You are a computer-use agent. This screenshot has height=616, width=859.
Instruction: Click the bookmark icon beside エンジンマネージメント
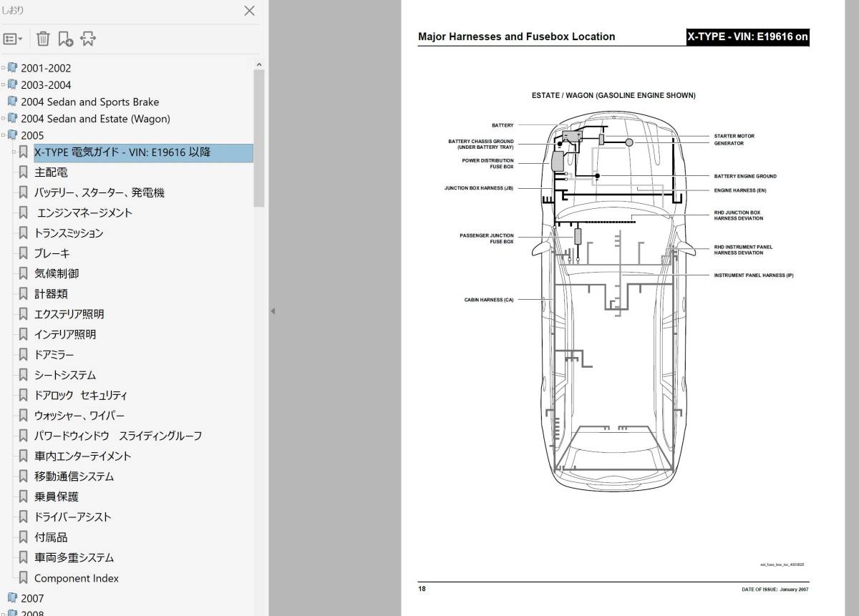tap(23, 212)
